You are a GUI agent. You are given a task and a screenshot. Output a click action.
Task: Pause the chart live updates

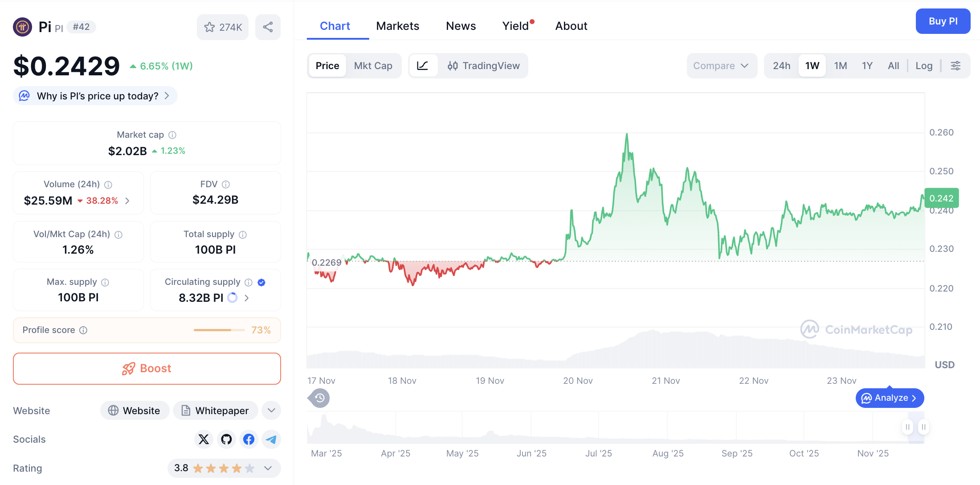[907, 427]
